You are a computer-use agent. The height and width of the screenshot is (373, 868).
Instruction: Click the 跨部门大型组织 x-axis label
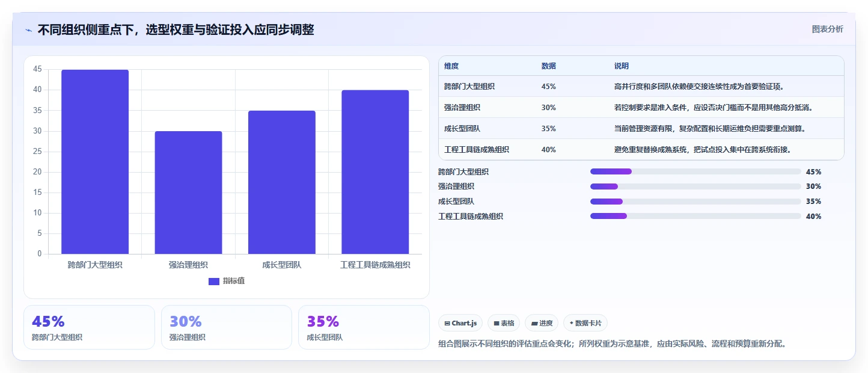pos(95,265)
